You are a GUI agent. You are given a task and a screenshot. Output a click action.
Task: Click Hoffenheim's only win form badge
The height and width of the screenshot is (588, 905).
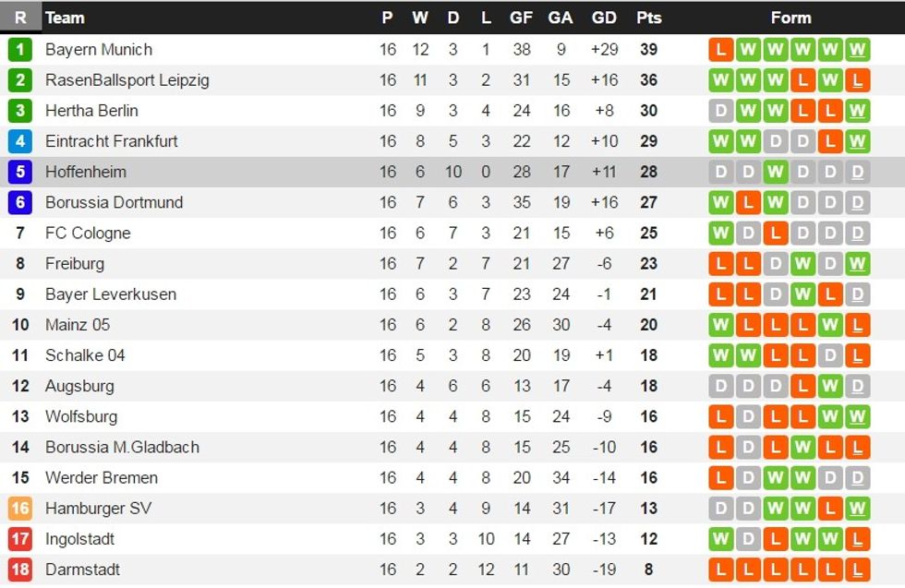776,172
